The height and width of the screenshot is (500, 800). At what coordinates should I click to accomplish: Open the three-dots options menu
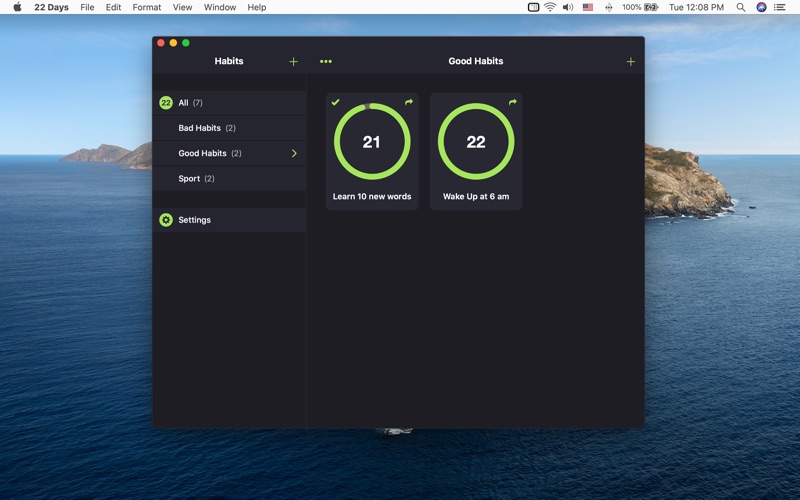325,62
